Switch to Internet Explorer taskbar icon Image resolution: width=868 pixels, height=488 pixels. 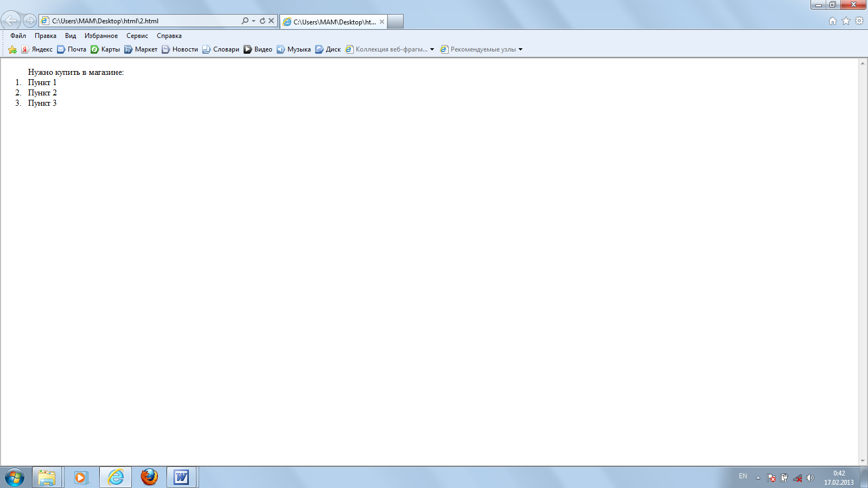tap(116, 478)
